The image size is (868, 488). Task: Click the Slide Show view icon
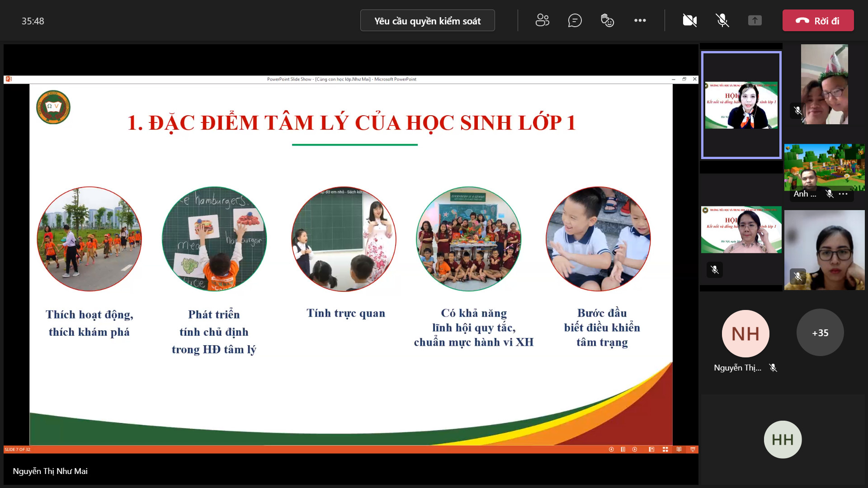pyautogui.click(x=693, y=449)
